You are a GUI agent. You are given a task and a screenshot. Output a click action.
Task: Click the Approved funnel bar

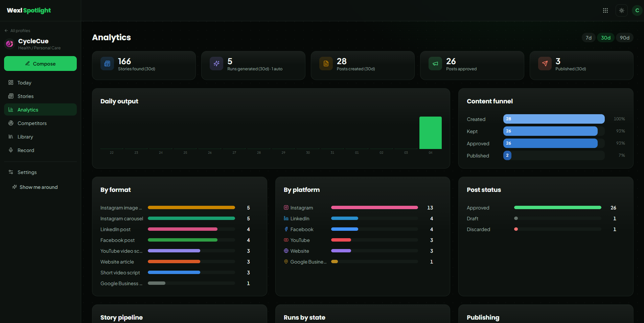pyautogui.click(x=550, y=143)
